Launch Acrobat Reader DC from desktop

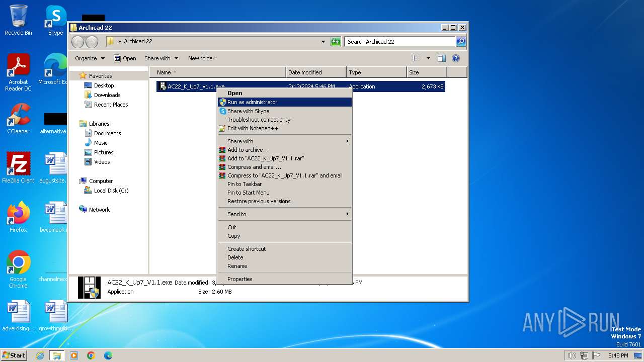[18, 72]
